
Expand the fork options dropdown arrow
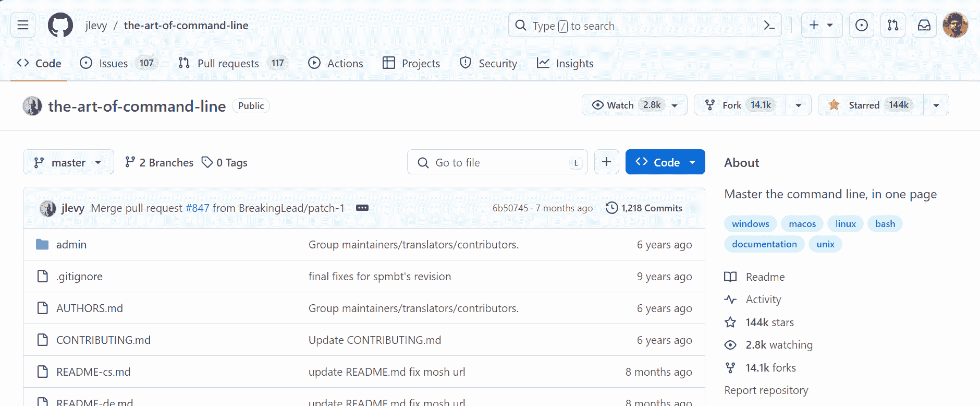tap(799, 105)
